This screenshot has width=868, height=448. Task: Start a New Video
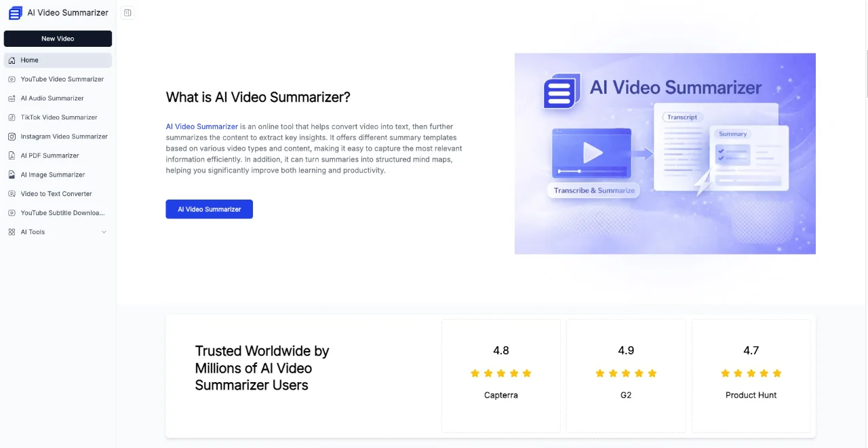(x=58, y=39)
